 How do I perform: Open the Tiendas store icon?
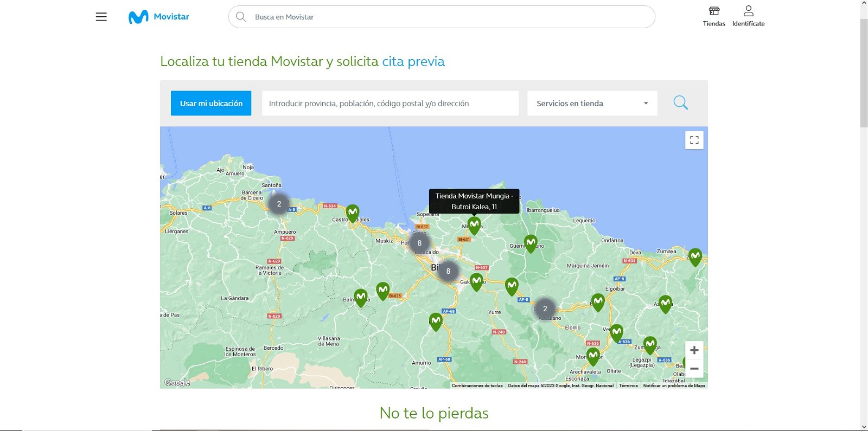[x=714, y=16]
